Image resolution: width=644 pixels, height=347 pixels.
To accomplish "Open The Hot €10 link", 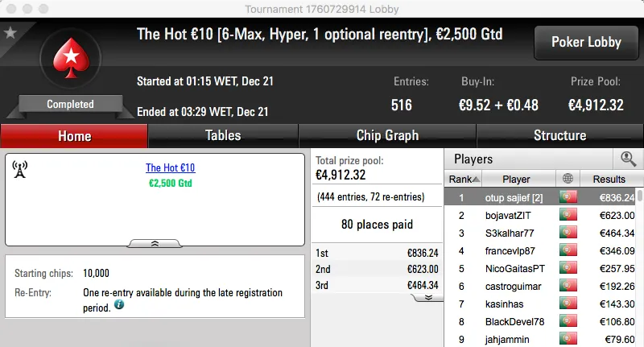I will pyautogui.click(x=171, y=168).
